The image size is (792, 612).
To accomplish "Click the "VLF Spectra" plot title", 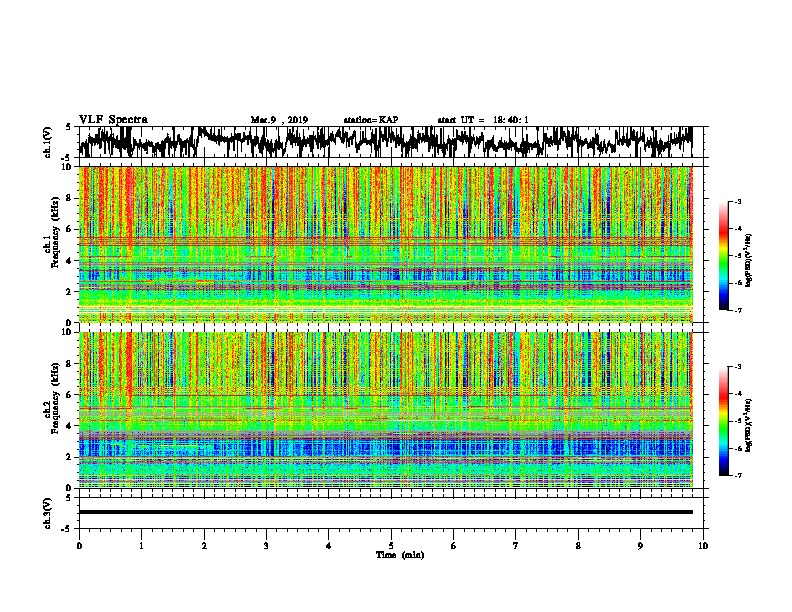I will [113, 119].
